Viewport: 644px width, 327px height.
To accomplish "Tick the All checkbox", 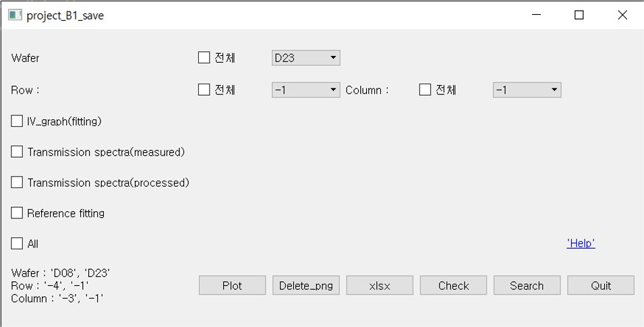I will [x=18, y=243].
